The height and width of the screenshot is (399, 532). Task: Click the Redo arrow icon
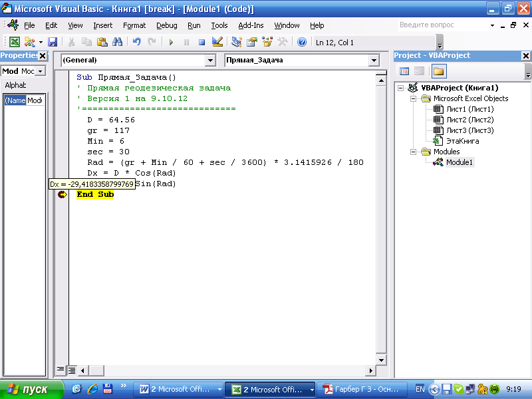[152, 42]
